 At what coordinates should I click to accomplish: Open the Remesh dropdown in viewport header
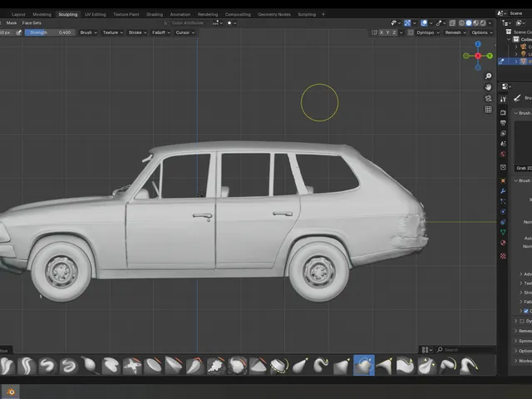456,32
